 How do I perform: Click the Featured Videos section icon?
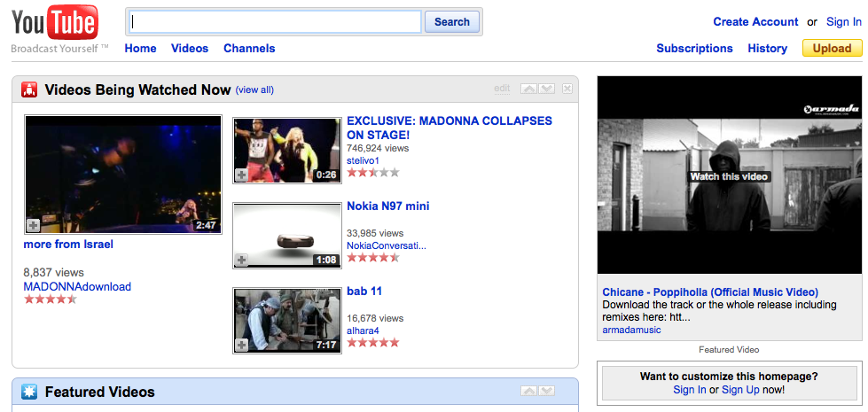point(29,393)
